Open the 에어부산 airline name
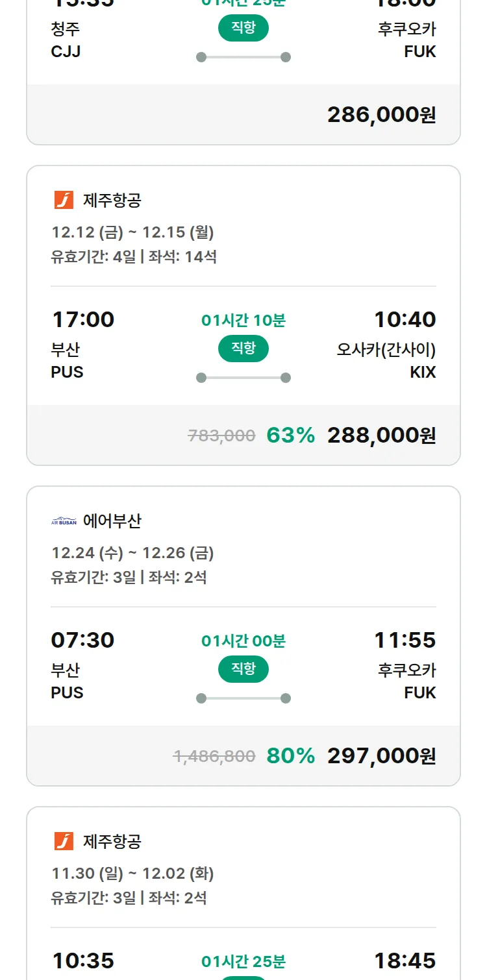The width and height of the screenshot is (487, 980). [112, 521]
